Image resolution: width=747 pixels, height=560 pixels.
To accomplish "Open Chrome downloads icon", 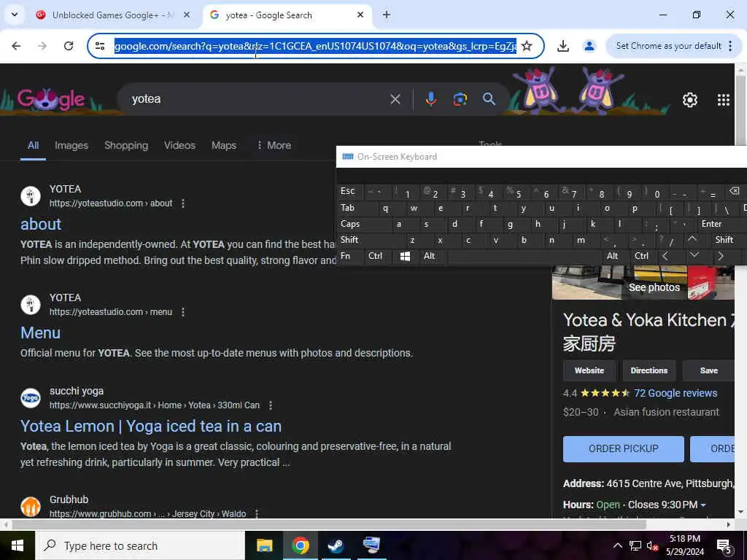I will [x=562, y=46].
